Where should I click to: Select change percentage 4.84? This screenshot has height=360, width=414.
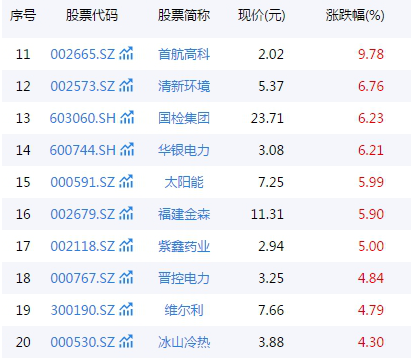pos(371,278)
